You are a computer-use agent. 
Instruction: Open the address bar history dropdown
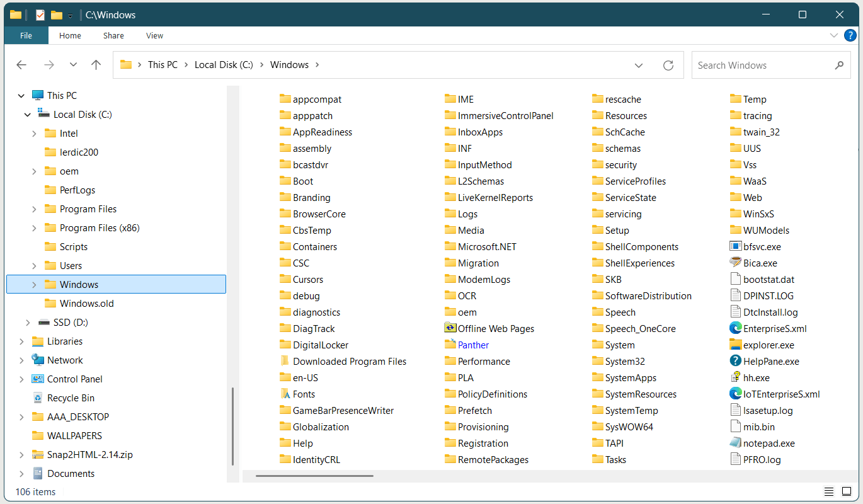coord(639,65)
